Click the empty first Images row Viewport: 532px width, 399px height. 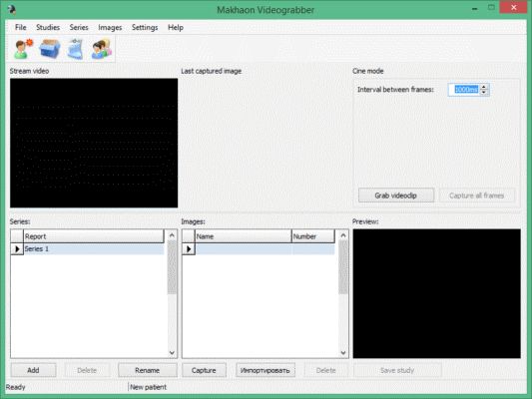coord(265,248)
